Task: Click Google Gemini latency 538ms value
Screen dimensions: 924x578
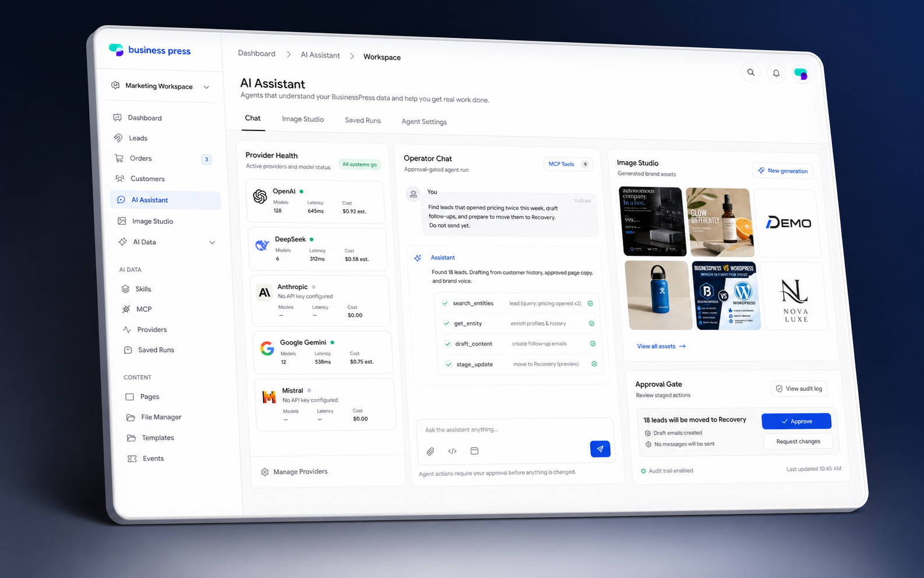Action: point(323,362)
